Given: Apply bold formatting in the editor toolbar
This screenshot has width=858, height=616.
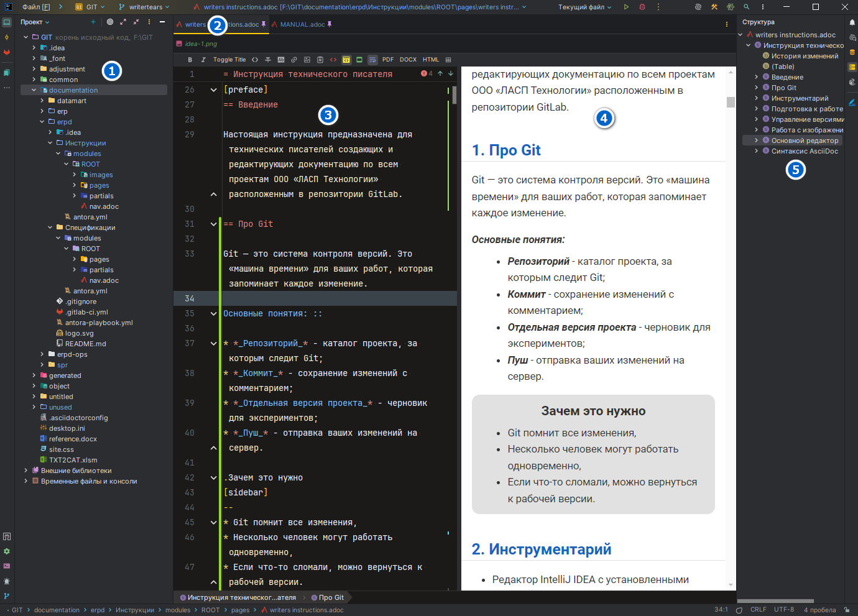Looking at the screenshot, I should click(190, 60).
